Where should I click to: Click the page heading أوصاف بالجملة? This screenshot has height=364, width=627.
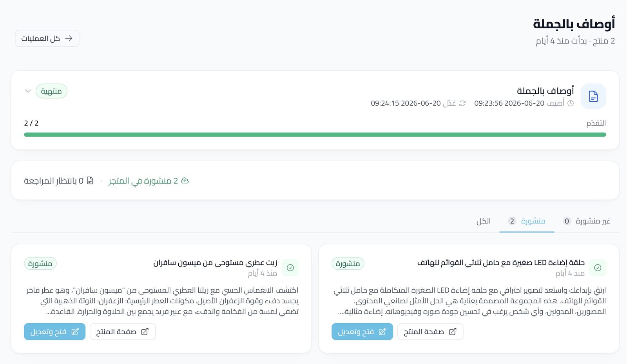574,23
